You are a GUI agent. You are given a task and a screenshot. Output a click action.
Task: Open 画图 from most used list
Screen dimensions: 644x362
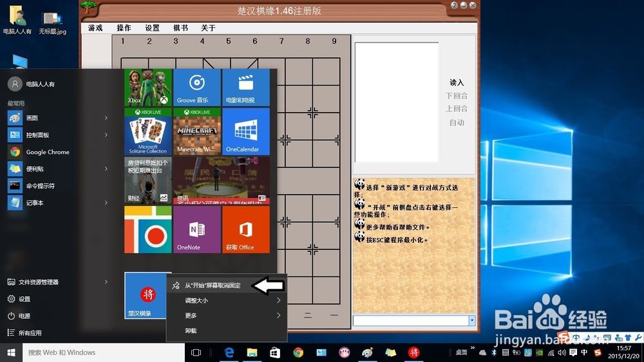tap(32, 118)
